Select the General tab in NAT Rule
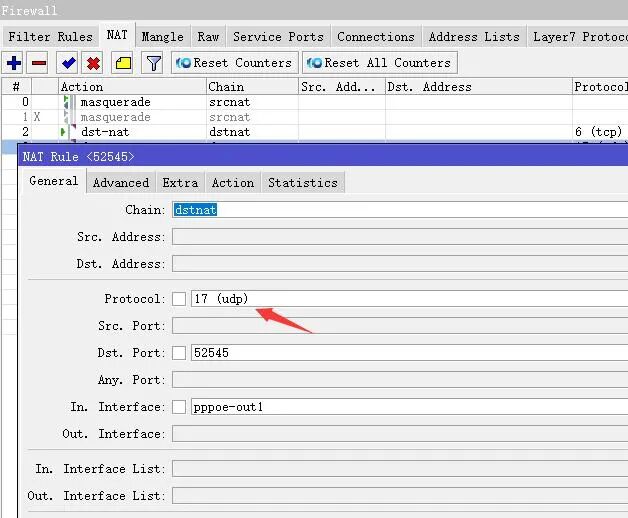 [x=54, y=181]
